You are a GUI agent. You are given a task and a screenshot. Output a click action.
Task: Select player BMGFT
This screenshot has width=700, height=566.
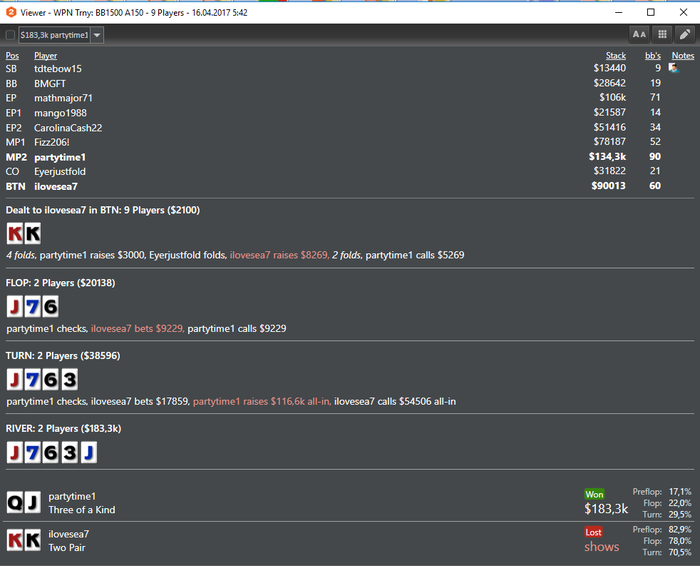pyautogui.click(x=50, y=83)
